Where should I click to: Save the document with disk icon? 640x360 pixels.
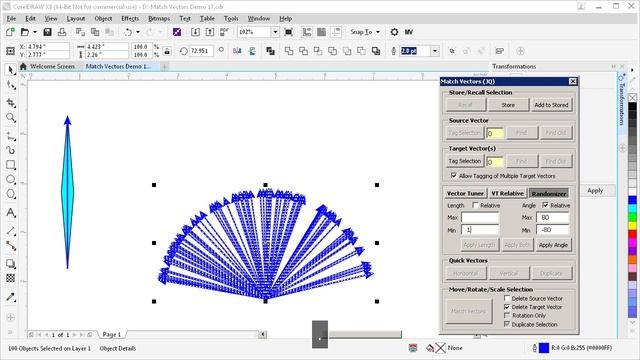coord(47,32)
